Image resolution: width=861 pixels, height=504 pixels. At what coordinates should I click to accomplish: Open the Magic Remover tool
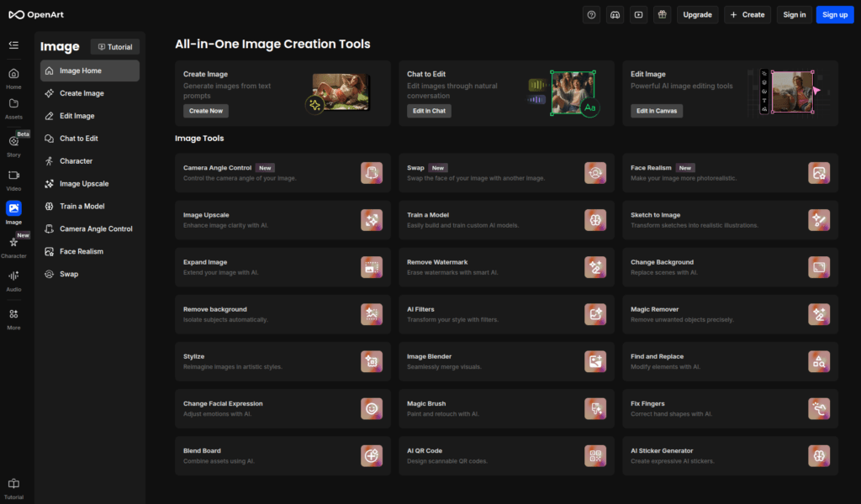pyautogui.click(x=731, y=314)
